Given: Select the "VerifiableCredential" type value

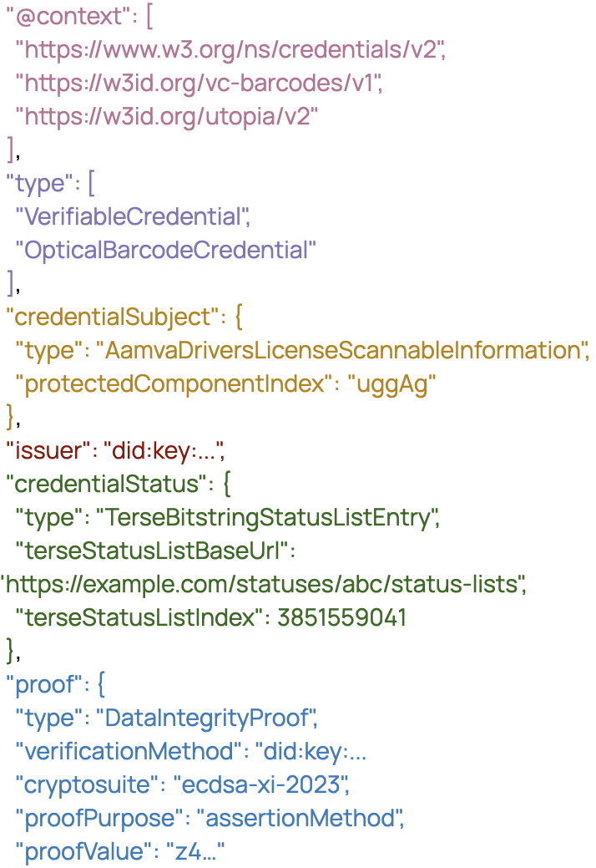Looking at the screenshot, I should coord(133,217).
